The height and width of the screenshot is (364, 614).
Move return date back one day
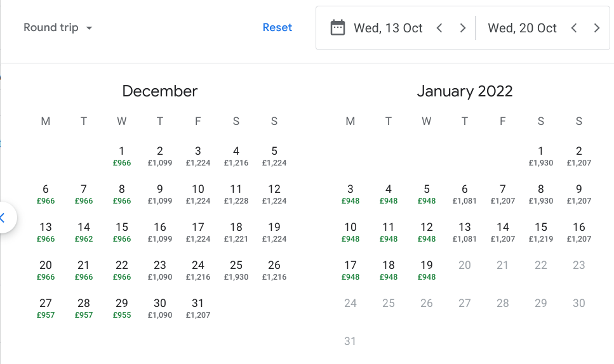point(573,28)
